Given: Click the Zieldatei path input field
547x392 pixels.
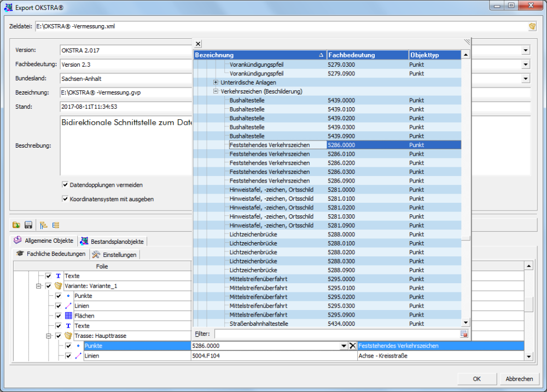Looking at the screenshot, I should (282, 26).
